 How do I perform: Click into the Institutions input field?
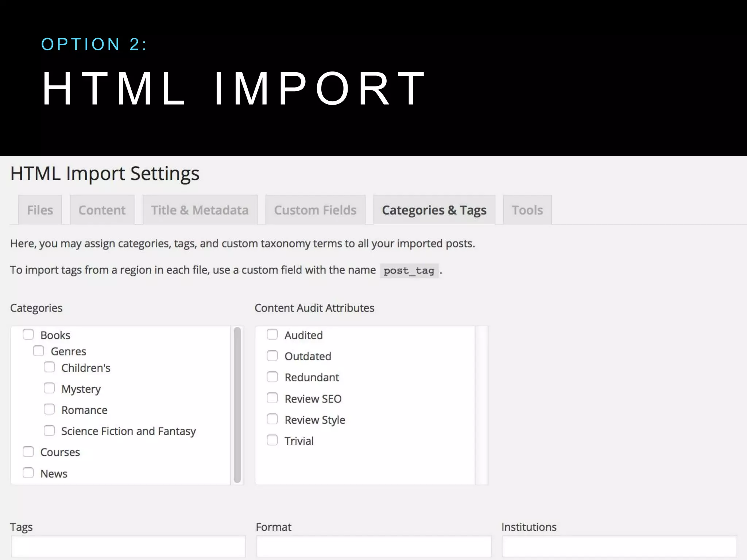[619, 546]
